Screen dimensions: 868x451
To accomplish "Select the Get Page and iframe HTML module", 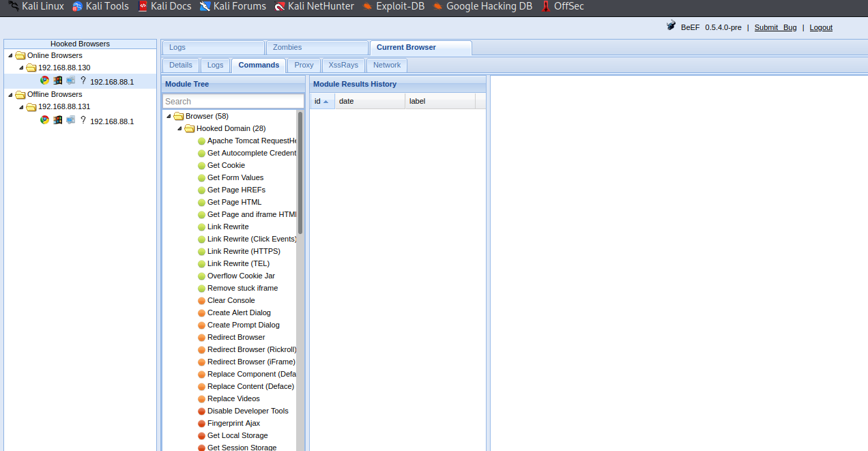I will (252, 214).
